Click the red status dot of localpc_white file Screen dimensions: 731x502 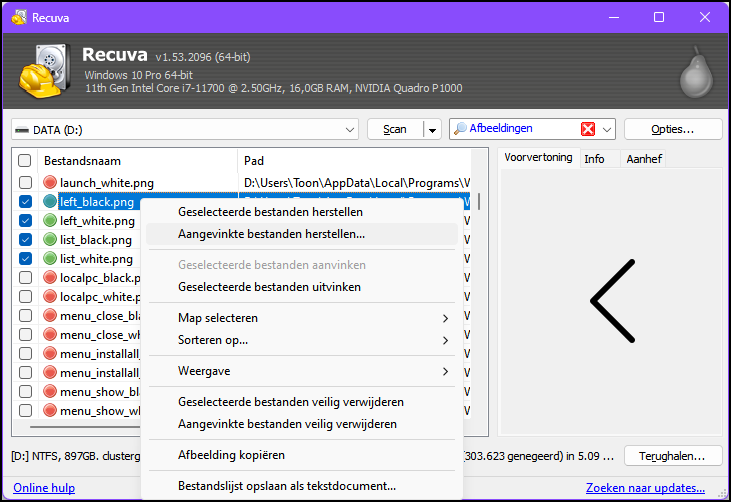[50, 297]
